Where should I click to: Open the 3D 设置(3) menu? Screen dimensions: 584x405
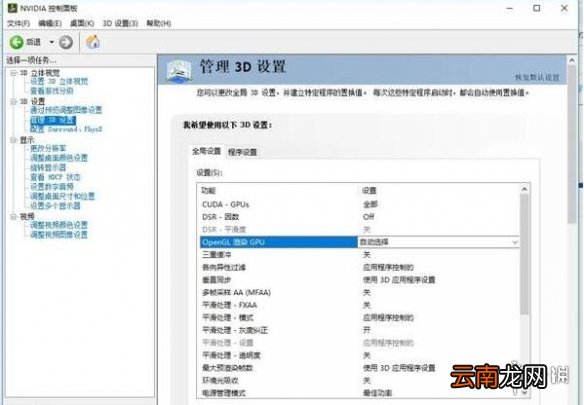pyautogui.click(x=120, y=23)
